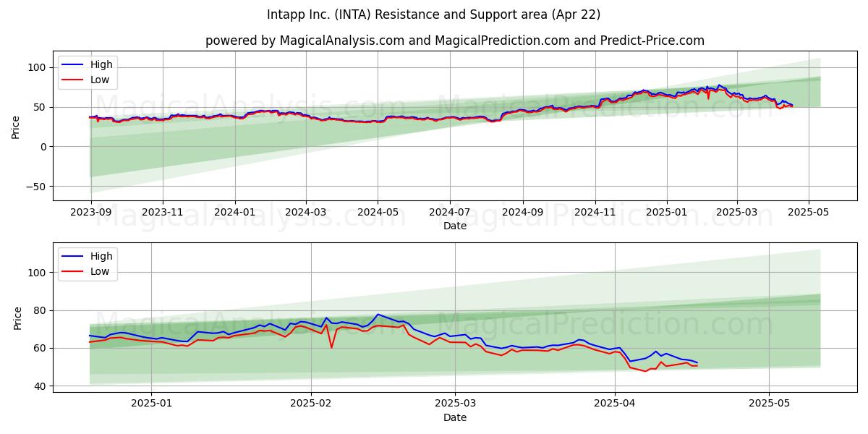The width and height of the screenshot is (868, 434).
Task: Click the upper chart x-axis label '2025-05'
Action: point(809,213)
